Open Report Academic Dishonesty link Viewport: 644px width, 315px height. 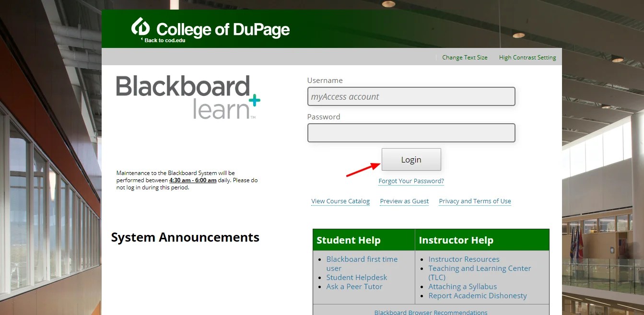pos(478,296)
